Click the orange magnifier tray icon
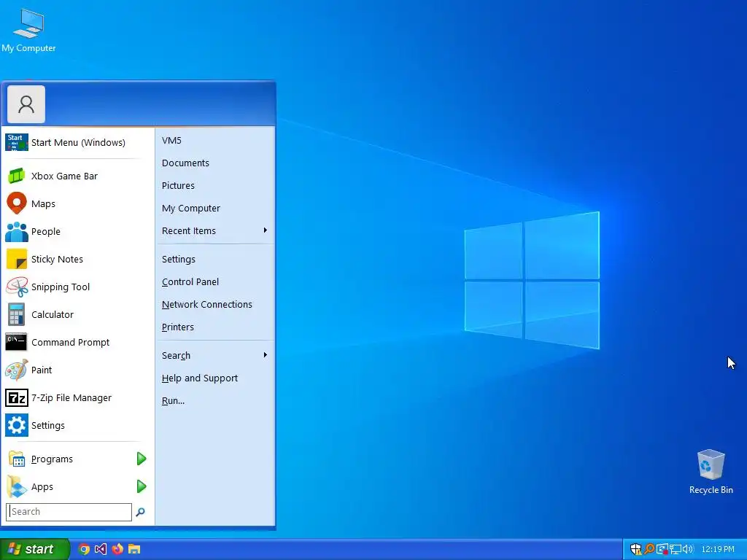This screenshot has height=560, width=747. tap(649, 549)
